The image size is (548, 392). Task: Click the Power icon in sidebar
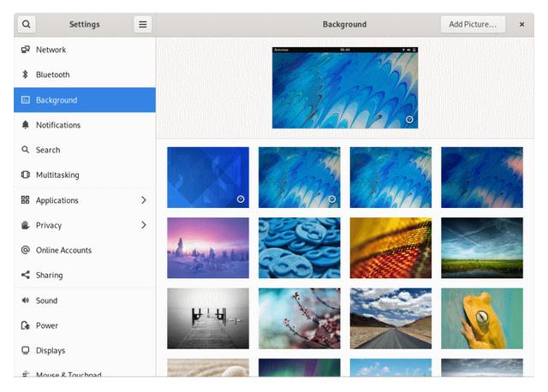coord(25,325)
